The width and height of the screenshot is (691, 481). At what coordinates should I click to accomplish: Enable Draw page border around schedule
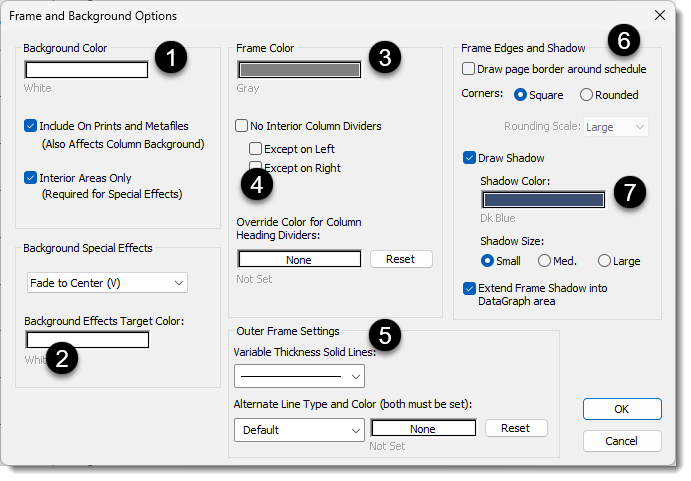point(469,70)
